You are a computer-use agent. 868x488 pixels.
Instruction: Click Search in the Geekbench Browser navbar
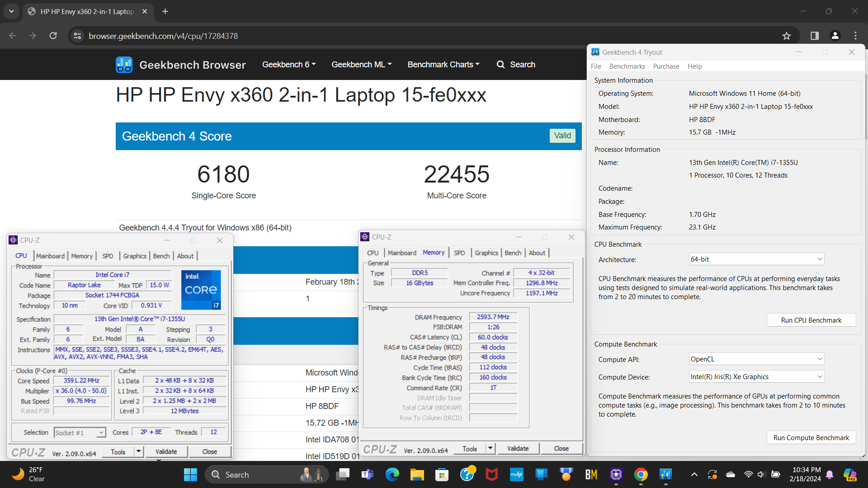click(516, 65)
